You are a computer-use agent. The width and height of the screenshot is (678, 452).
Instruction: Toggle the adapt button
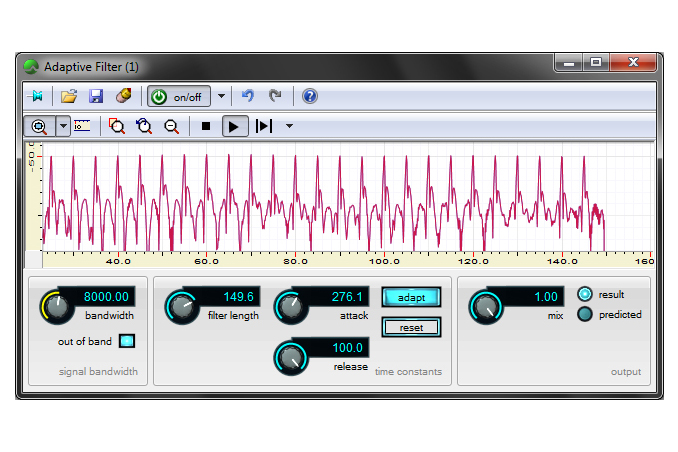411,298
